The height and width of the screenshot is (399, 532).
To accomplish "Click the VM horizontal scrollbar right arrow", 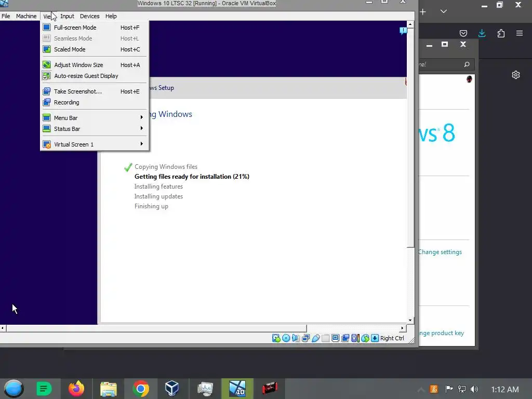I will (403, 328).
